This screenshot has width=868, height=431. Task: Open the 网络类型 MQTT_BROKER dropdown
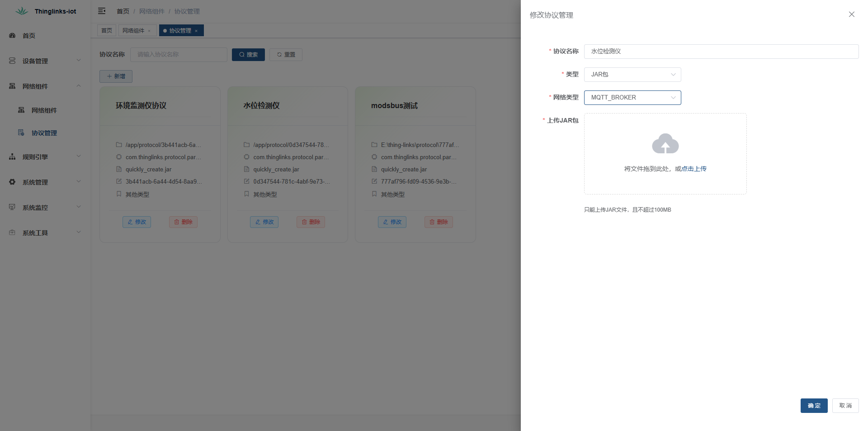(632, 98)
